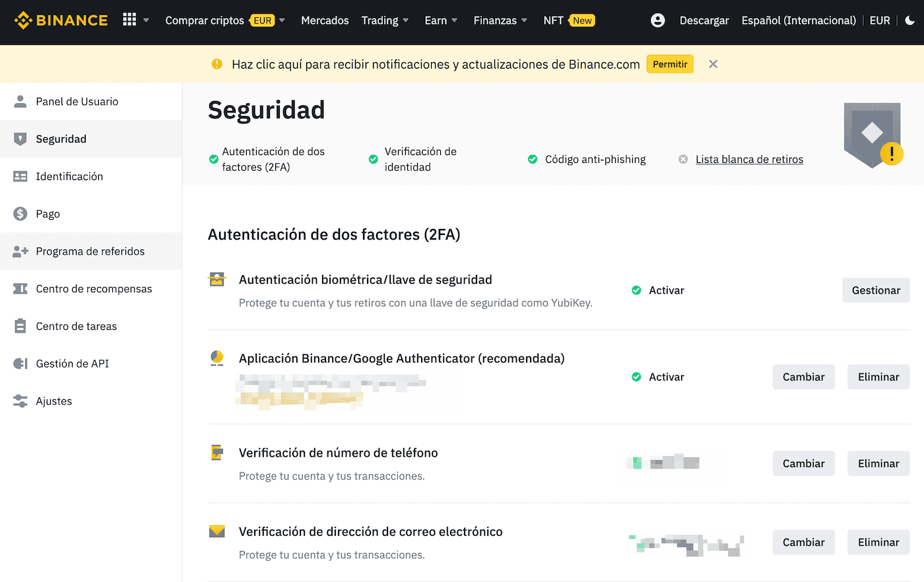Click the phone verification row icon
Screen dimensions: 924x582
(217, 453)
